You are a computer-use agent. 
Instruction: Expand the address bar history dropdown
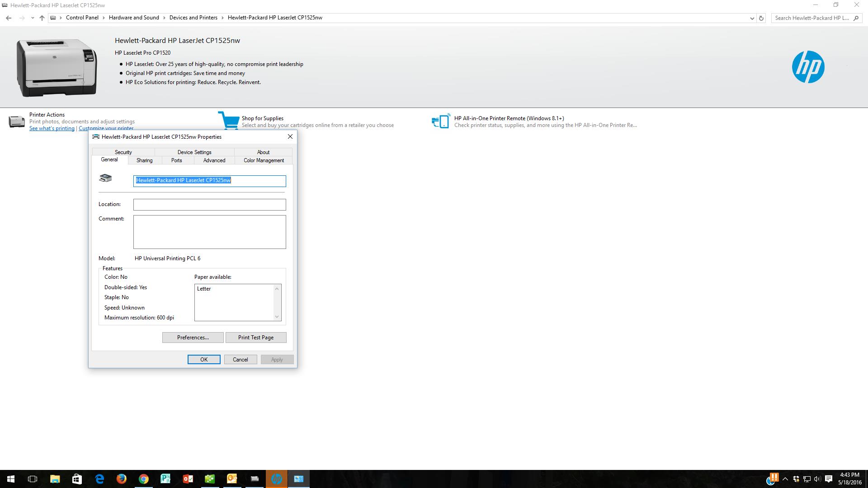click(x=752, y=18)
